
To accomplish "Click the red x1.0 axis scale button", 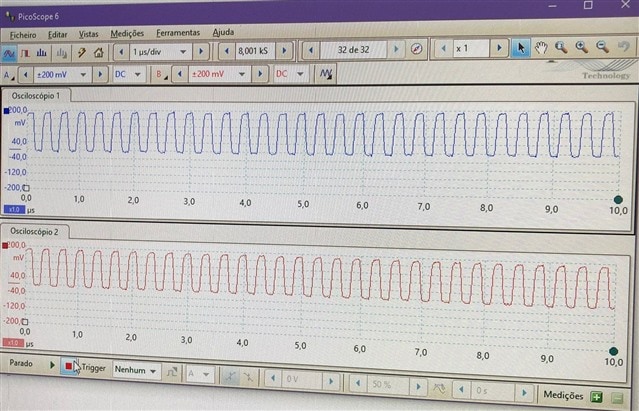I will pyautogui.click(x=13, y=343).
